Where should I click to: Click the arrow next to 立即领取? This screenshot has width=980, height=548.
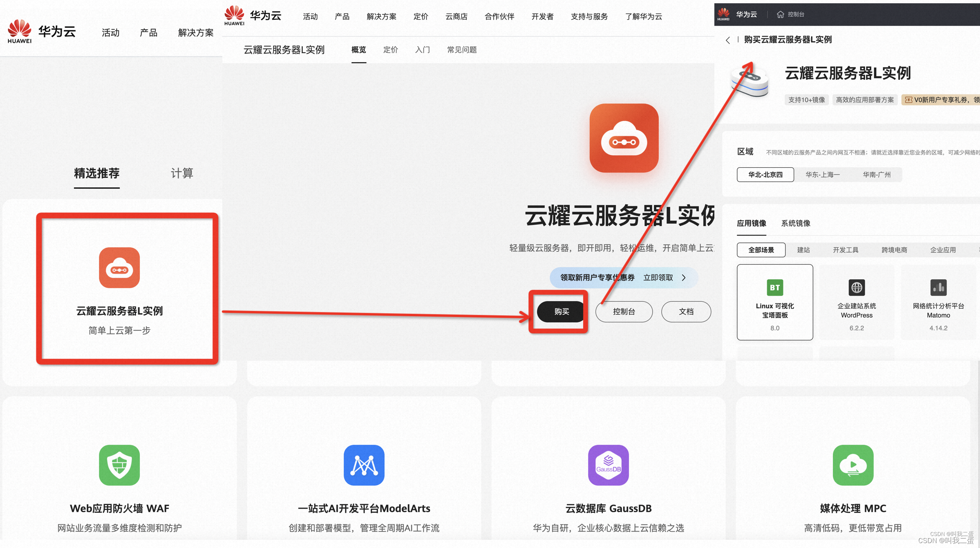[x=684, y=278]
